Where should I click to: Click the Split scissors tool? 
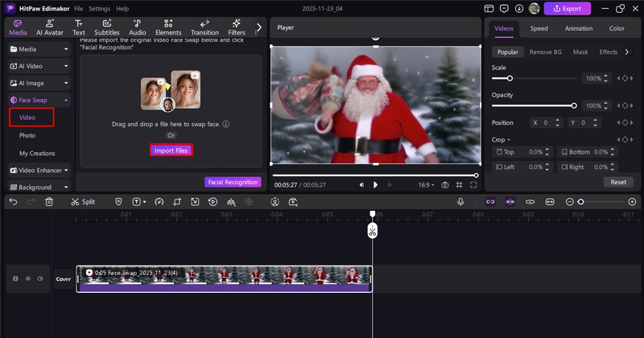[x=82, y=202]
